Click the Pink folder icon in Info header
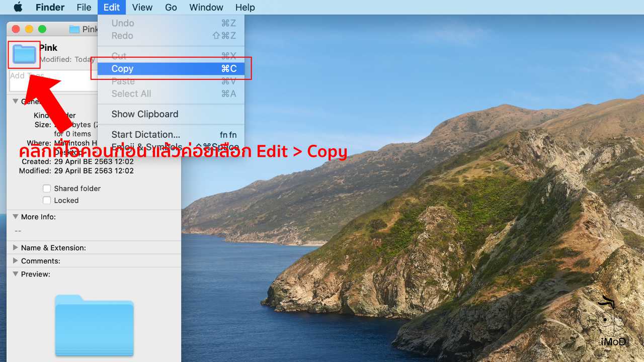Image resolution: width=644 pixels, height=362 pixels. click(x=24, y=54)
